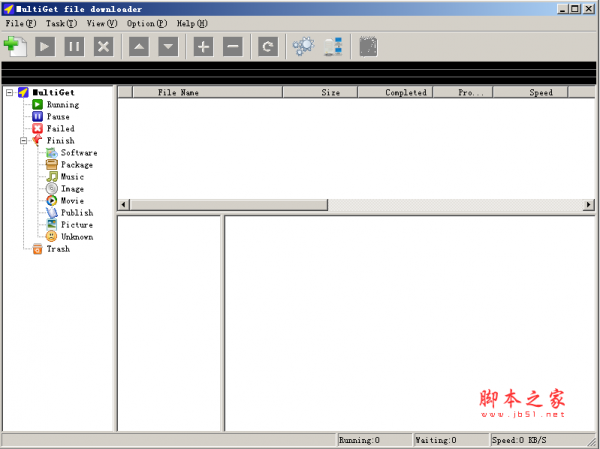Open the File menu

21,23
